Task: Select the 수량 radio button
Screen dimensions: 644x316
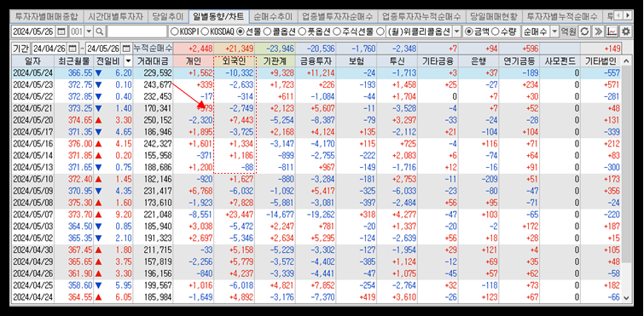Action: tap(496, 32)
